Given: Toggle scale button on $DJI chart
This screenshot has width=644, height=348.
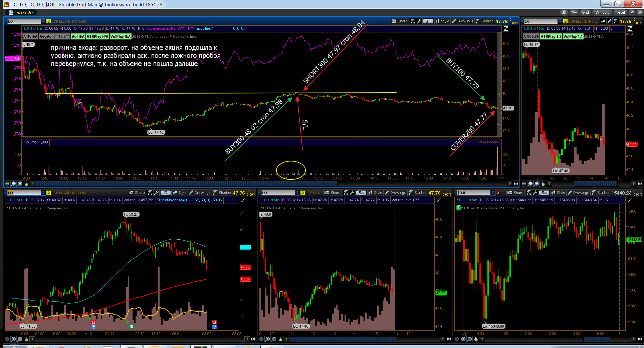Looking at the screenshot, I should [x=630, y=200].
